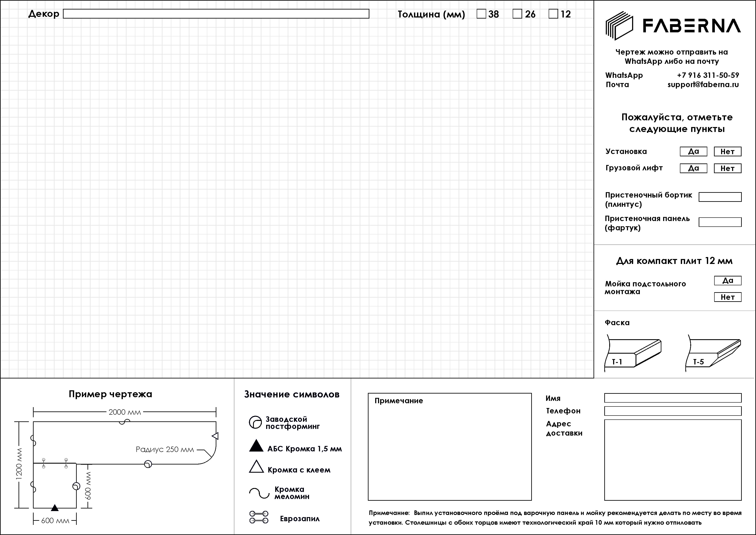The width and height of the screenshot is (756, 535).
Task: Click the support@faberna.ru email address
Action: [x=703, y=85]
